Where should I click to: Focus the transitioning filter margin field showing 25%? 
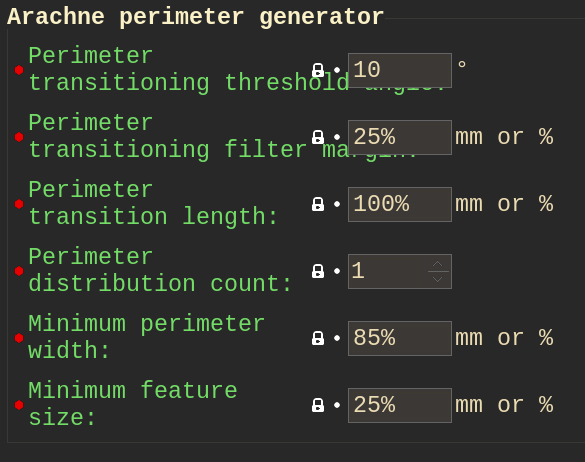tap(400, 137)
